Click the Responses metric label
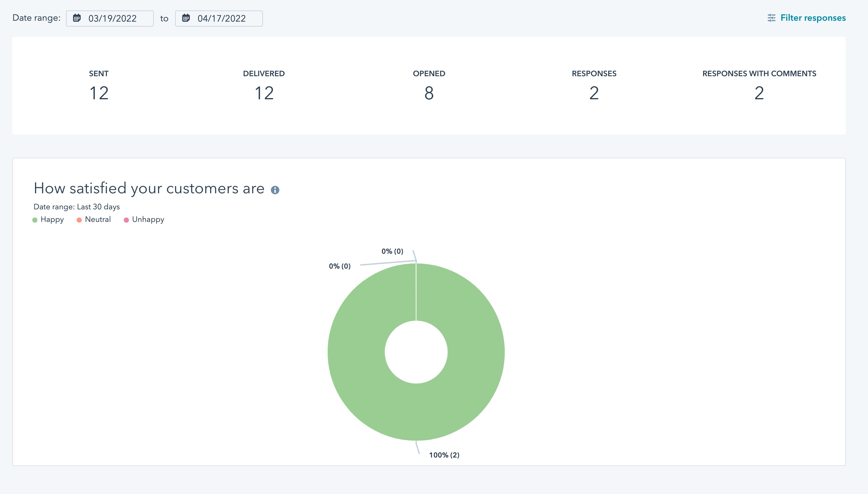 (x=594, y=73)
